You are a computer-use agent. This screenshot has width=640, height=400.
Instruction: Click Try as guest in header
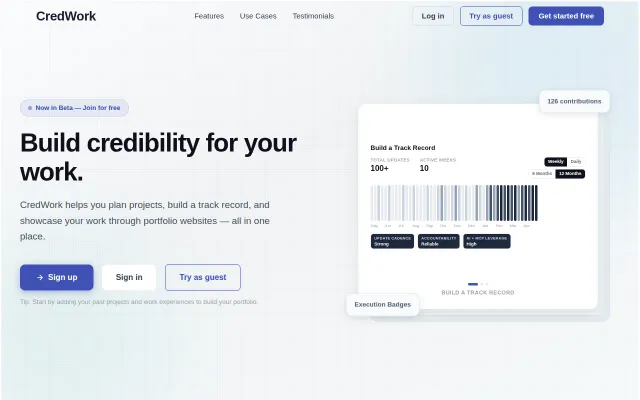(491, 16)
